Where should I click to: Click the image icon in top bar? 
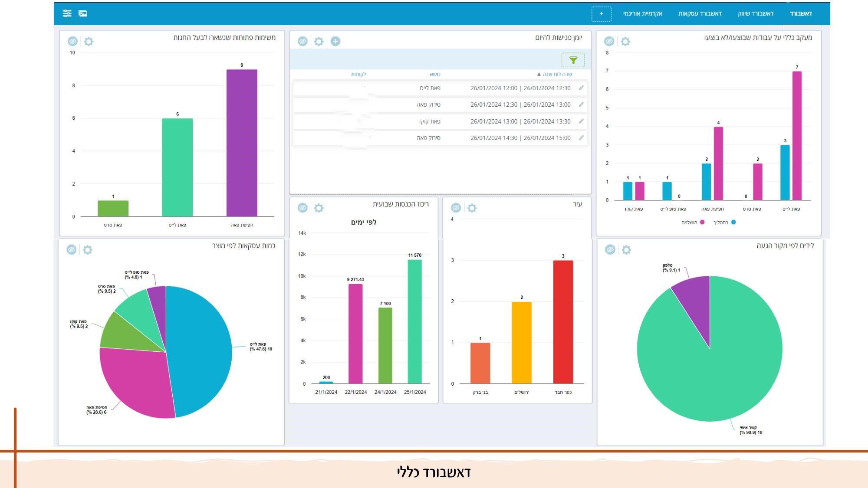tap(83, 13)
